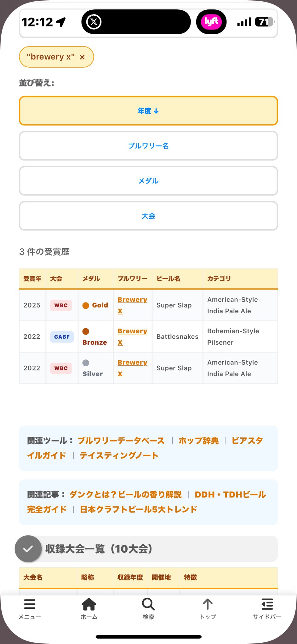Collapse the 収録大会一覧 section with the checkmark circle
The height and width of the screenshot is (644, 297).
(28, 549)
